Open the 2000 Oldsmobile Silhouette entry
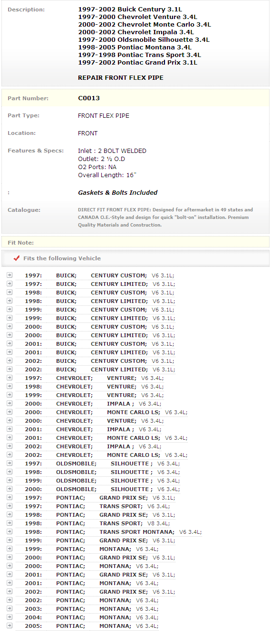Viewport: 271px width, 644px height. click(102, 489)
